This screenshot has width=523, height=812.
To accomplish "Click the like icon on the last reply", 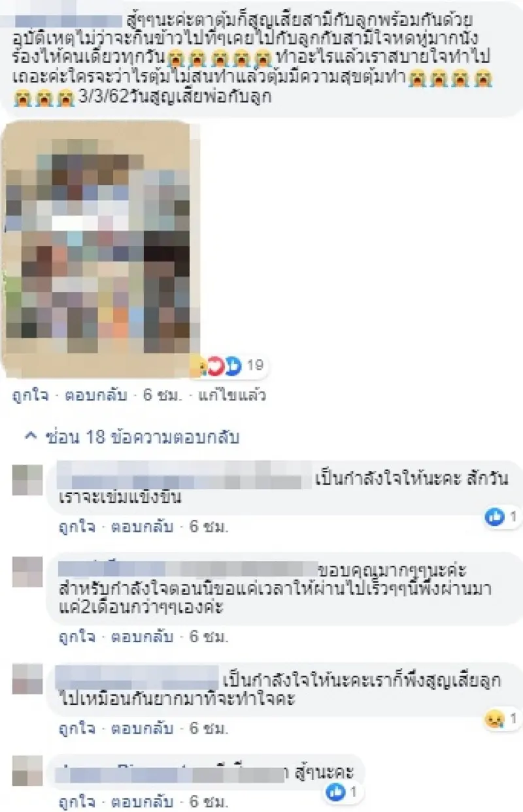I will [x=335, y=792].
